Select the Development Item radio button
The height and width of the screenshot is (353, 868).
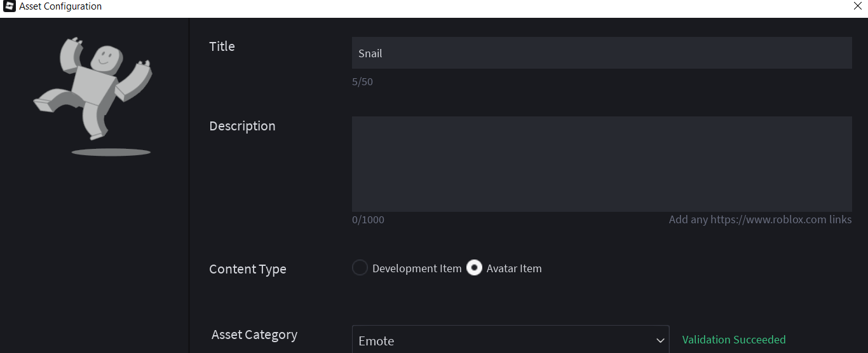360,268
